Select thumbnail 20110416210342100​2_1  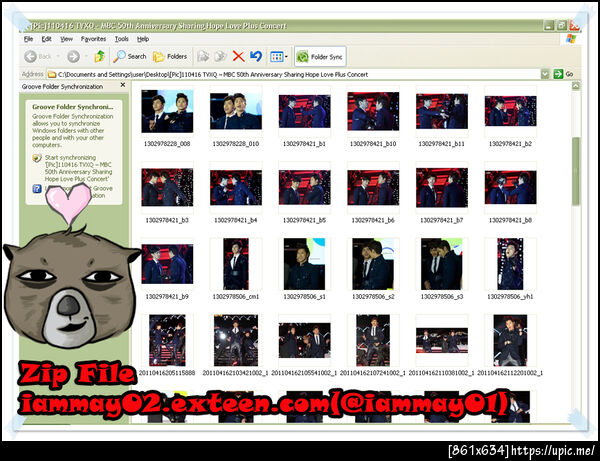click(x=236, y=340)
